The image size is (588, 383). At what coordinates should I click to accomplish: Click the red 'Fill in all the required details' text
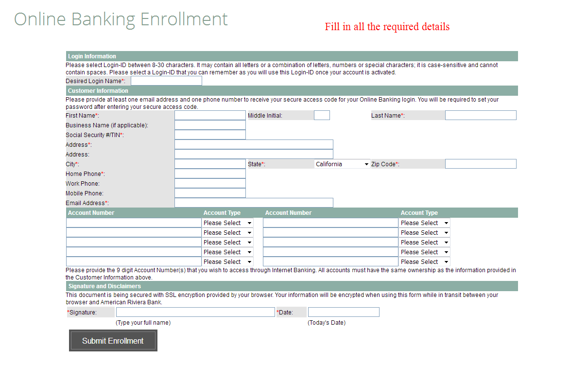387,27
